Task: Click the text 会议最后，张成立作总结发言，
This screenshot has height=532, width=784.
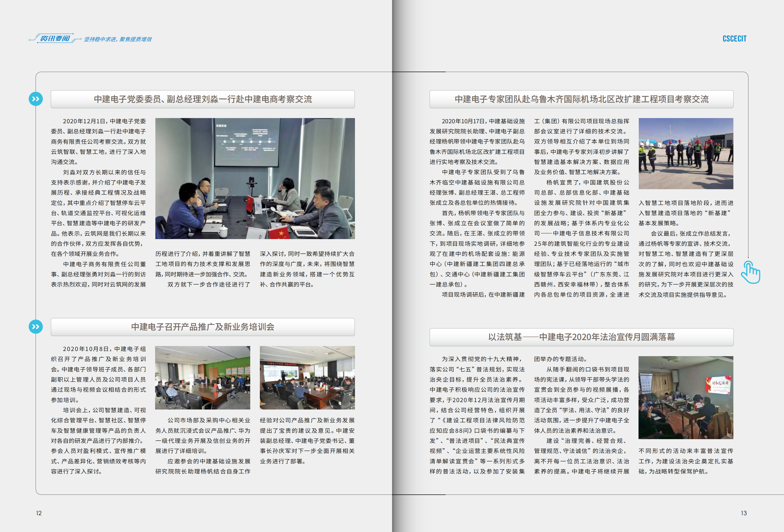Action: pyautogui.click(x=691, y=233)
